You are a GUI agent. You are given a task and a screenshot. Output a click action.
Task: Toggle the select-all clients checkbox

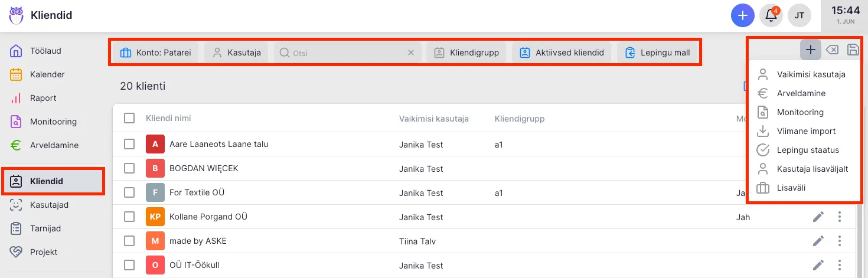click(129, 118)
